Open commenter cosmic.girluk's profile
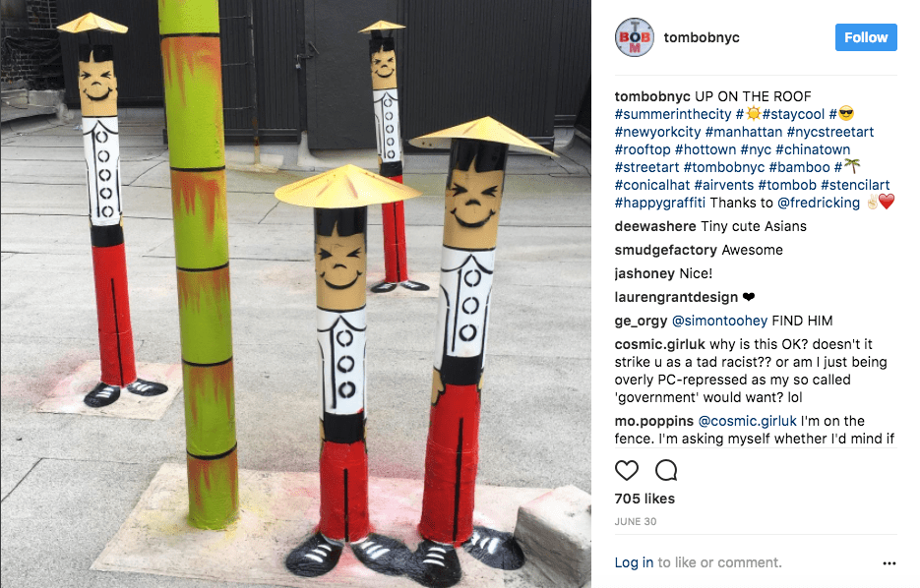Screen dimensions: 920x588 point(659,344)
